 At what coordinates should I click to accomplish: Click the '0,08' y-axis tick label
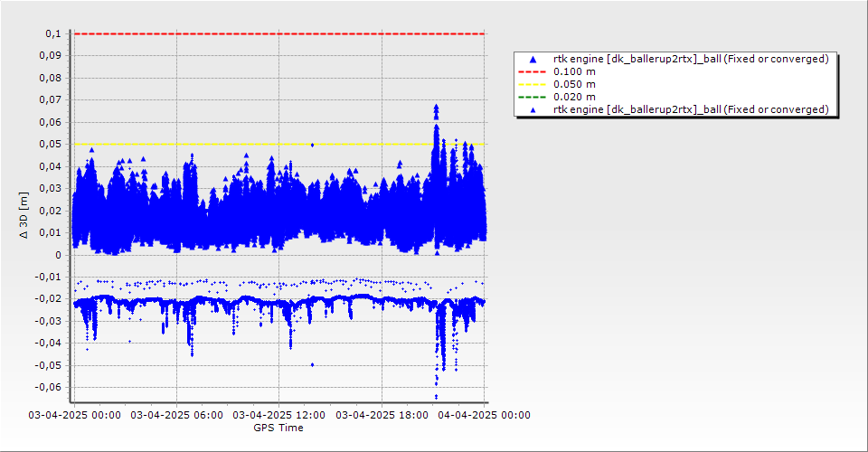tap(51, 78)
